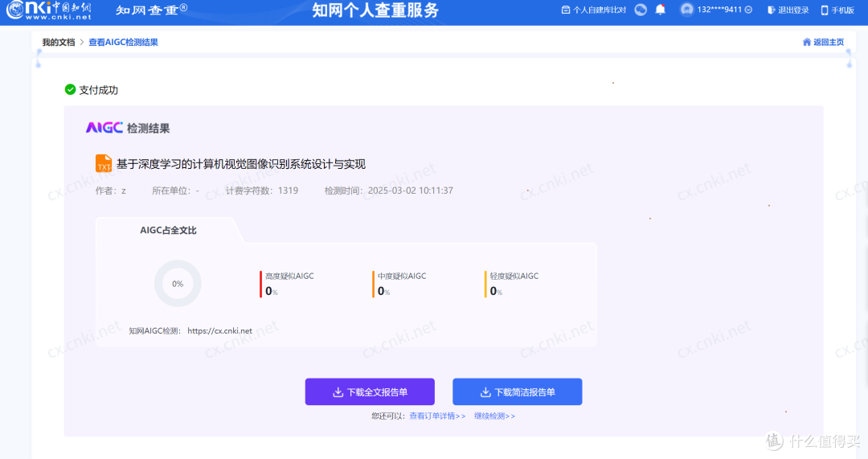Open the notification bell
The width and height of the screenshot is (868, 459).
pyautogui.click(x=660, y=10)
